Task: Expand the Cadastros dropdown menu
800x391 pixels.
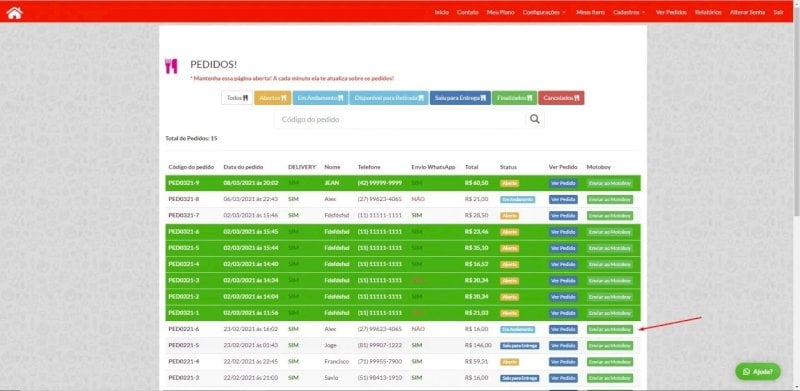Action: pos(629,12)
